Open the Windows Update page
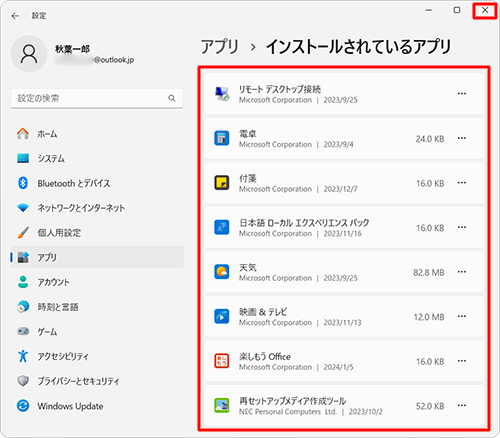This screenshot has width=500, height=438. (x=97, y=406)
